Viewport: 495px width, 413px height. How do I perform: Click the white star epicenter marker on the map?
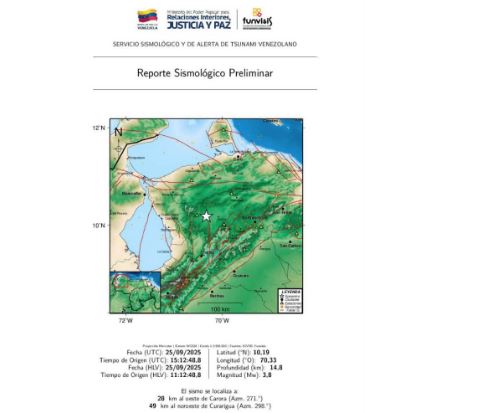(206, 216)
